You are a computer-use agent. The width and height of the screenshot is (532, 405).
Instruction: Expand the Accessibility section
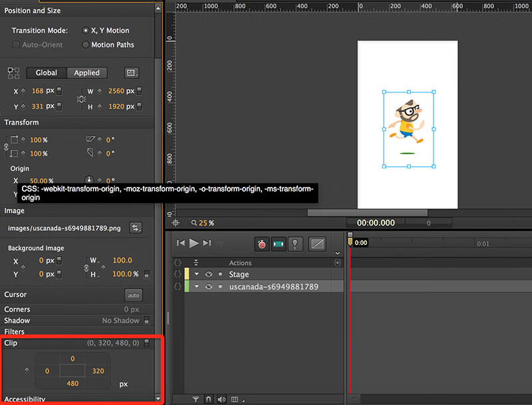25,399
